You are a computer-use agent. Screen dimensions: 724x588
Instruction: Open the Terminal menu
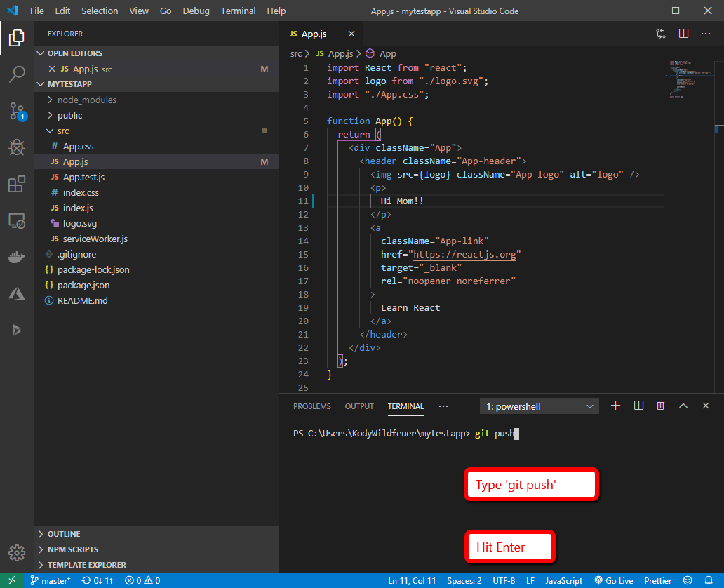point(238,11)
